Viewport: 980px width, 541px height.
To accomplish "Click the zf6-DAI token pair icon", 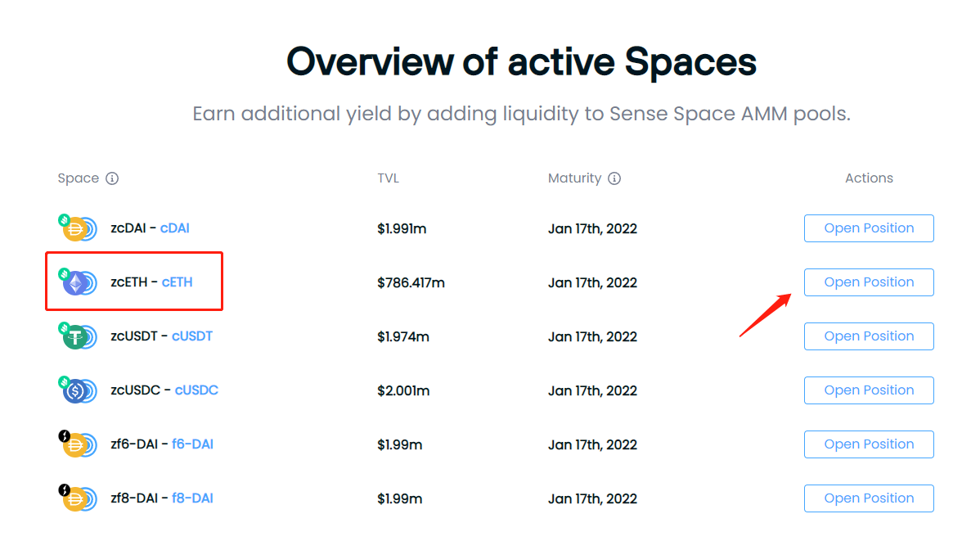I will point(78,444).
